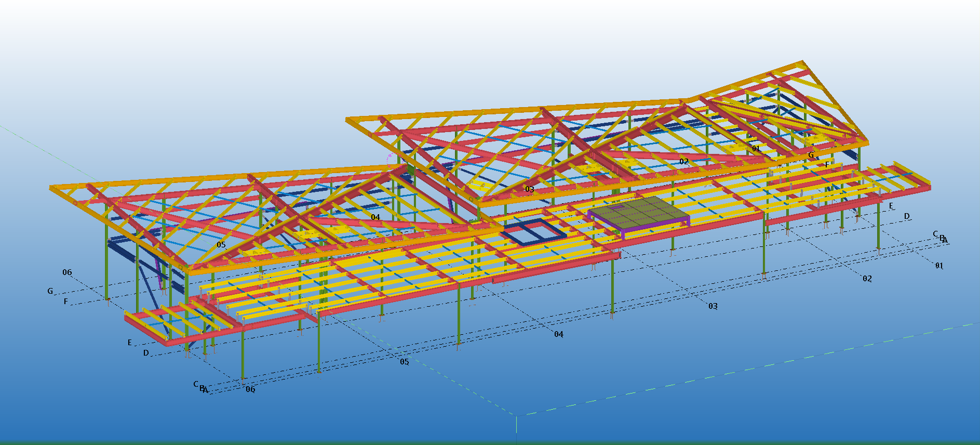The height and width of the screenshot is (445, 980).
Task: Click grid label D below left-side label E
Action: pyautogui.click(x=146, y=353)
